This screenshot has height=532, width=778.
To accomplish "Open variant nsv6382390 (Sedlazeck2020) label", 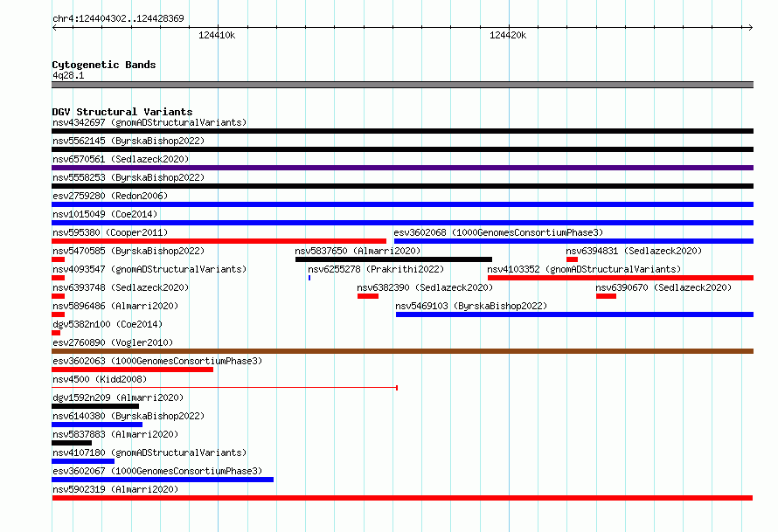I will [425, 287].
